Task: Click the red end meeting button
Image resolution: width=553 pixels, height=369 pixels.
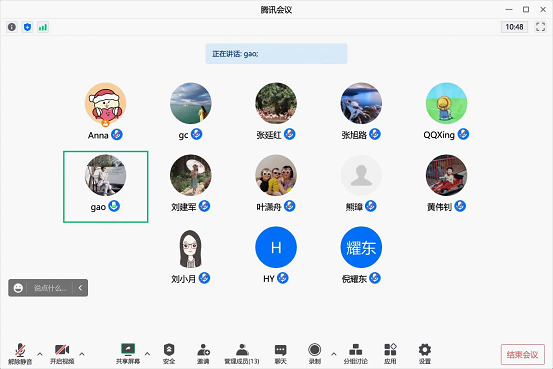Action: pyautogui.click(x=522, y=354)
